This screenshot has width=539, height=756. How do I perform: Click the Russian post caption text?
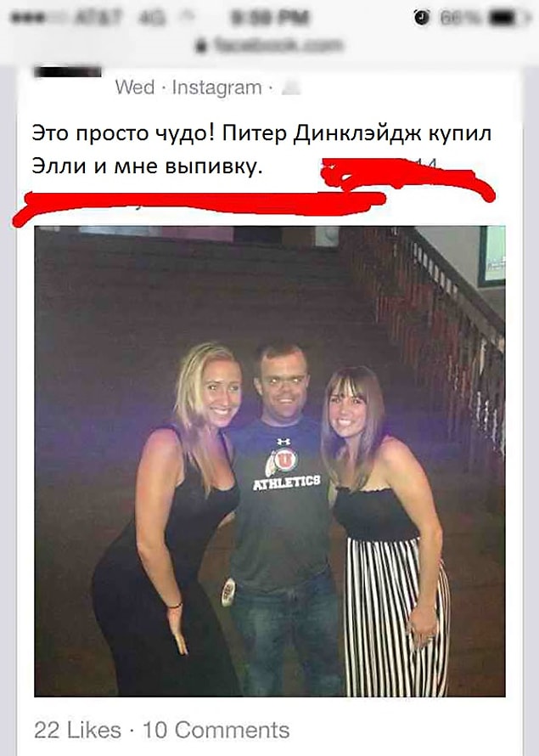click(x=261, y=150)
